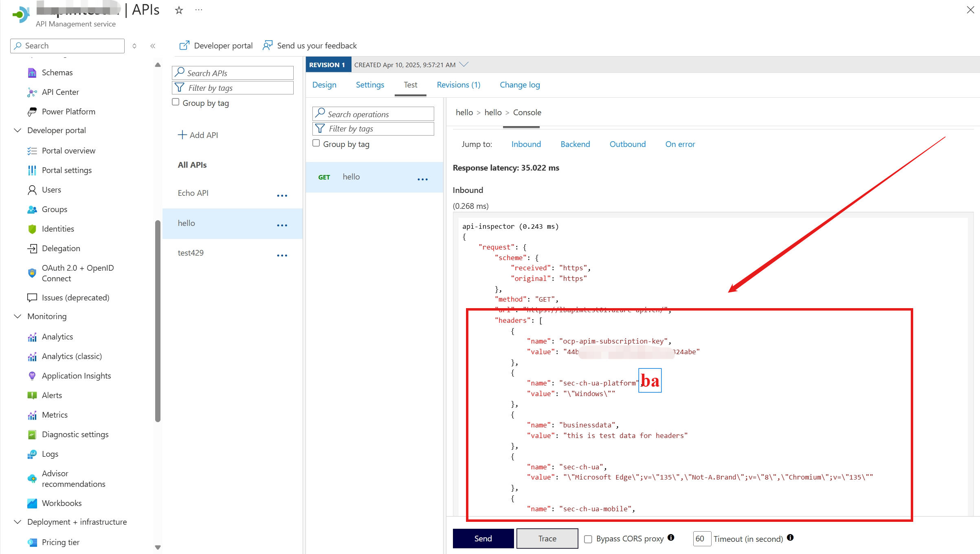980x554 pixels.
Task: Open Application Insights in sidebar
Action: [76, 376]
